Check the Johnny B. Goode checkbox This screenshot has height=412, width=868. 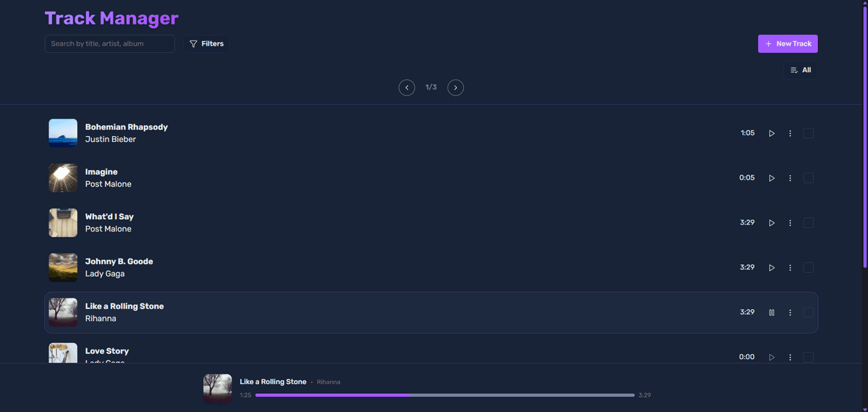(x=809, y=268)
